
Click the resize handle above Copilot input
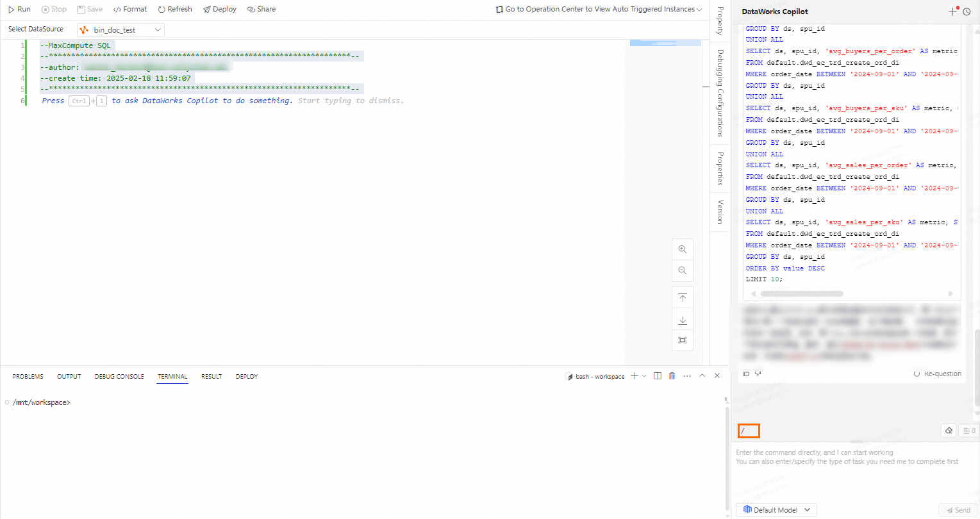tap(856, 441)
